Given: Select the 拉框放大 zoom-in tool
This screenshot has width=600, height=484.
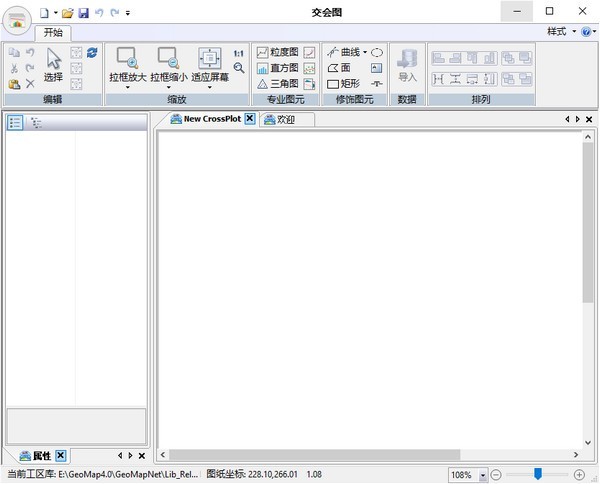Looking at the screenshot, I should (x=128, y=65).
